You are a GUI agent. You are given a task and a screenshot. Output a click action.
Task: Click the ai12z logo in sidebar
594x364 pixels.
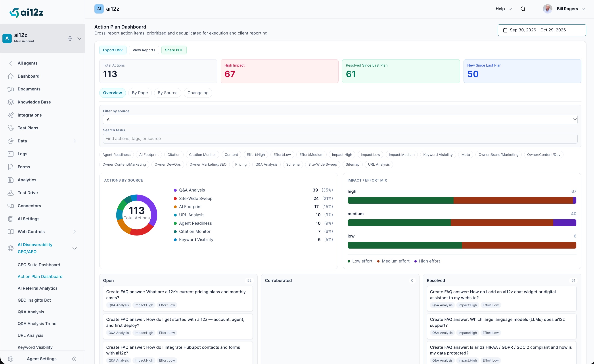tap(26, 12)
